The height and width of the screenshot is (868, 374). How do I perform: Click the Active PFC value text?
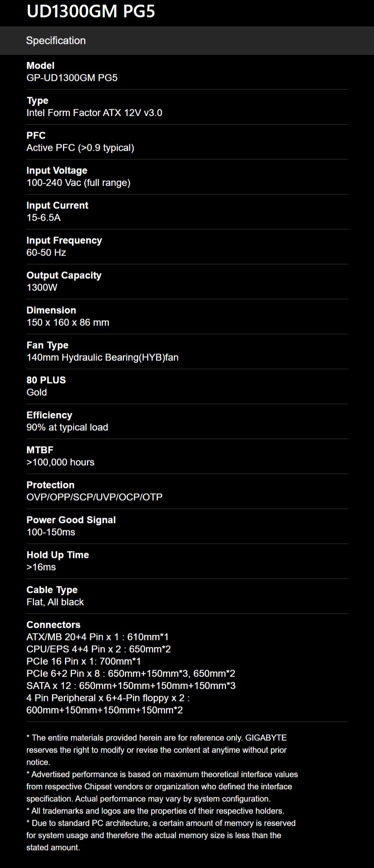(x=80, y=148)
